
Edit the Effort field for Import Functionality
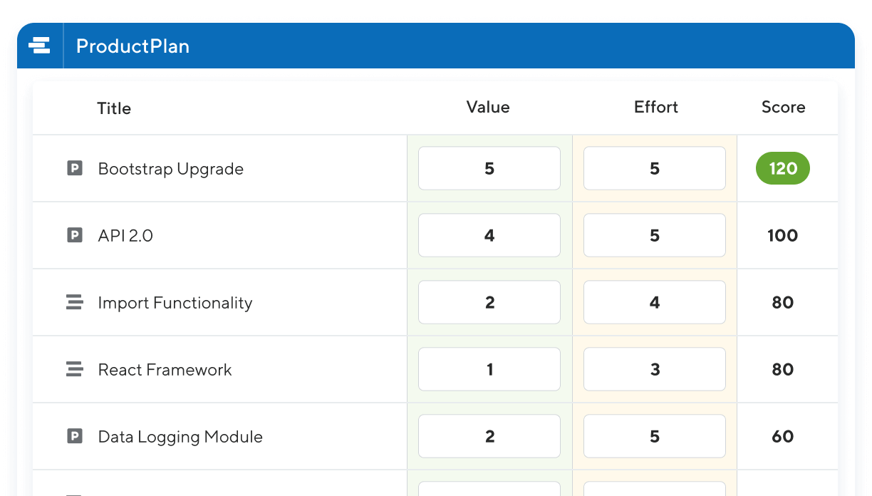pyautogui.click(x=654, y=302)
